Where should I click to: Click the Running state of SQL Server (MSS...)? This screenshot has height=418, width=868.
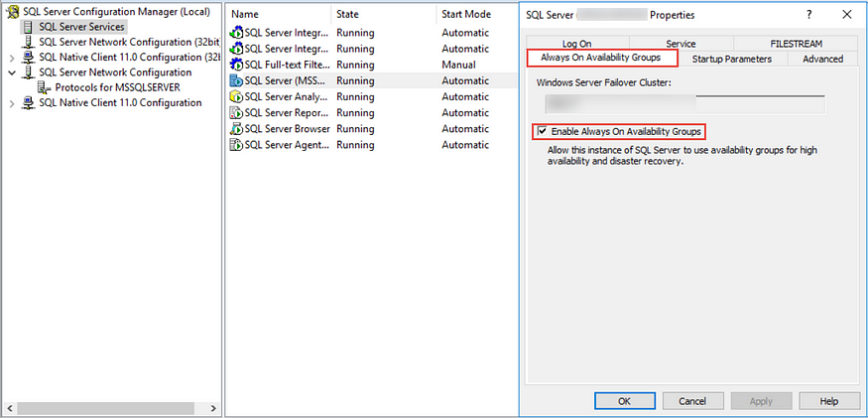click(355, 81)
